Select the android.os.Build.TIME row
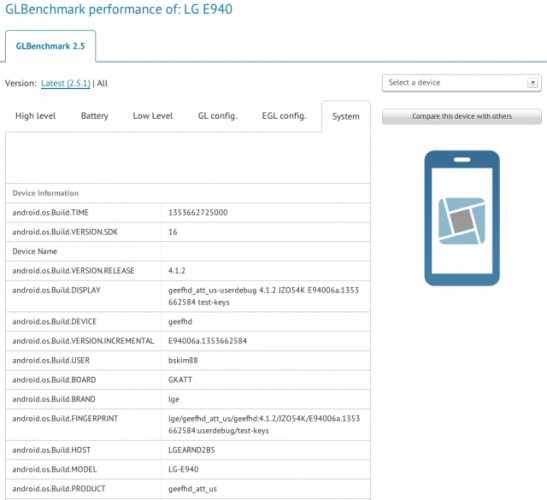The width and height of the screenshot is (547, 500). [x=188, y=212]
